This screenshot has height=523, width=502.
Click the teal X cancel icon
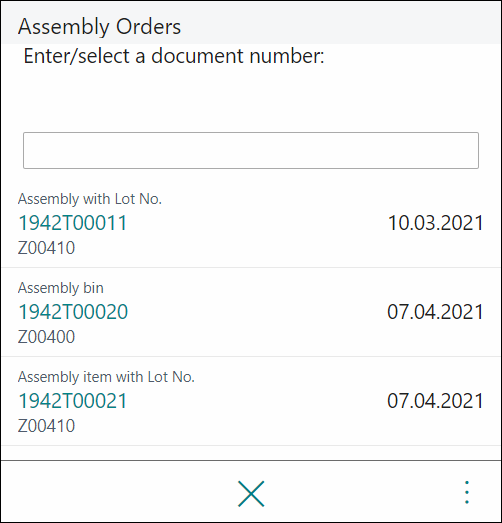click(251, 494)
